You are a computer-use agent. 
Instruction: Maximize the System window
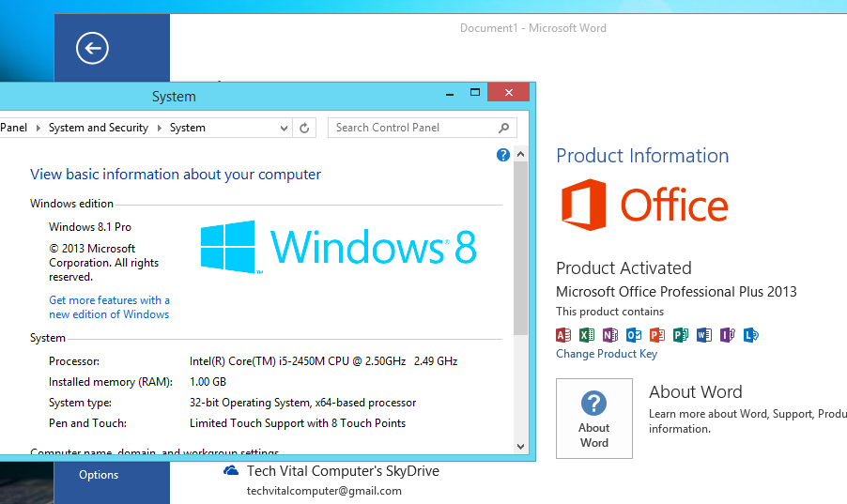(475, 92)
